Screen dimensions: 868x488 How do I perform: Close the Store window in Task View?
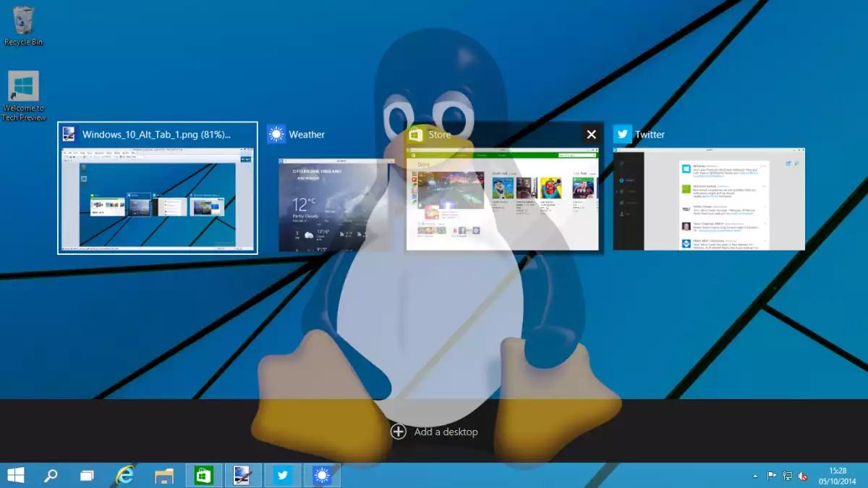coord(591,134)
